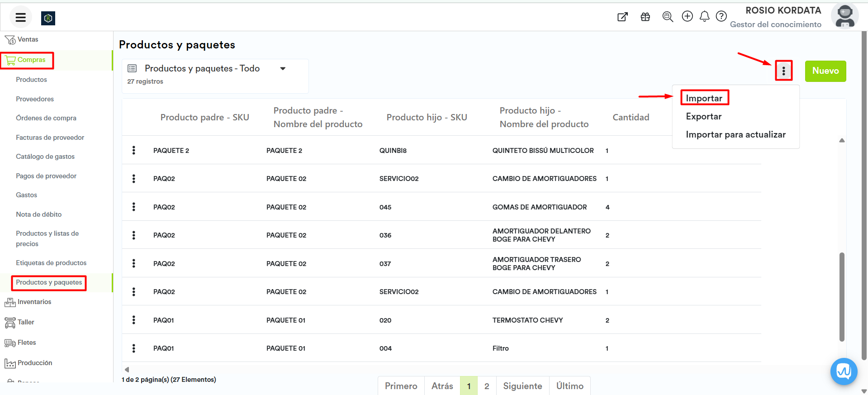This screenshot has width=868, height=395.
Task: Expand the Inventarios sidebar section
Action: pos(34,302)
